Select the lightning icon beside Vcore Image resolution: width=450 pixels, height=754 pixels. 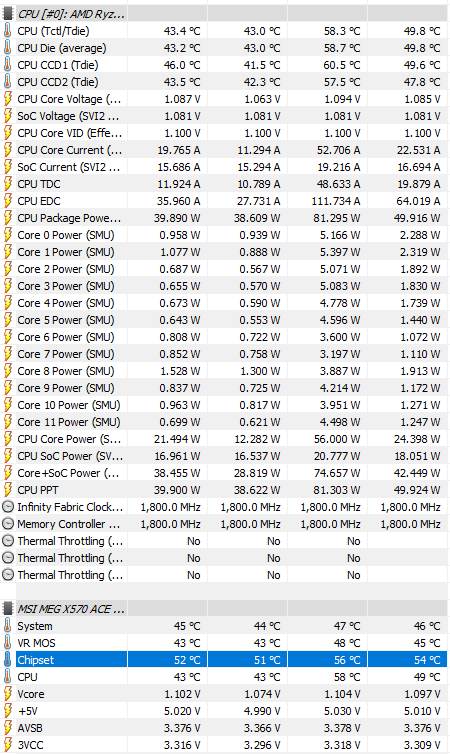pos(7,694)
